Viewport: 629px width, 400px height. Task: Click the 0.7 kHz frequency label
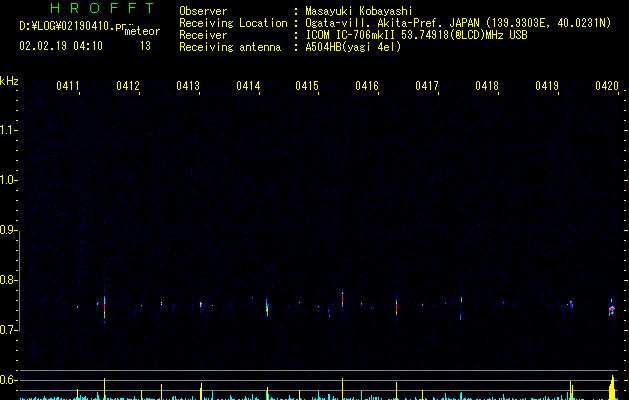(8, 330)
